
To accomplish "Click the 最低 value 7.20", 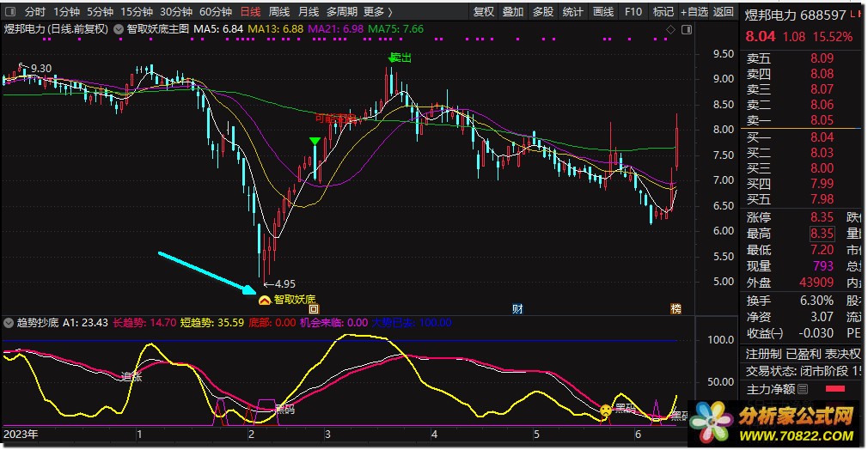I will pos(822,250).
